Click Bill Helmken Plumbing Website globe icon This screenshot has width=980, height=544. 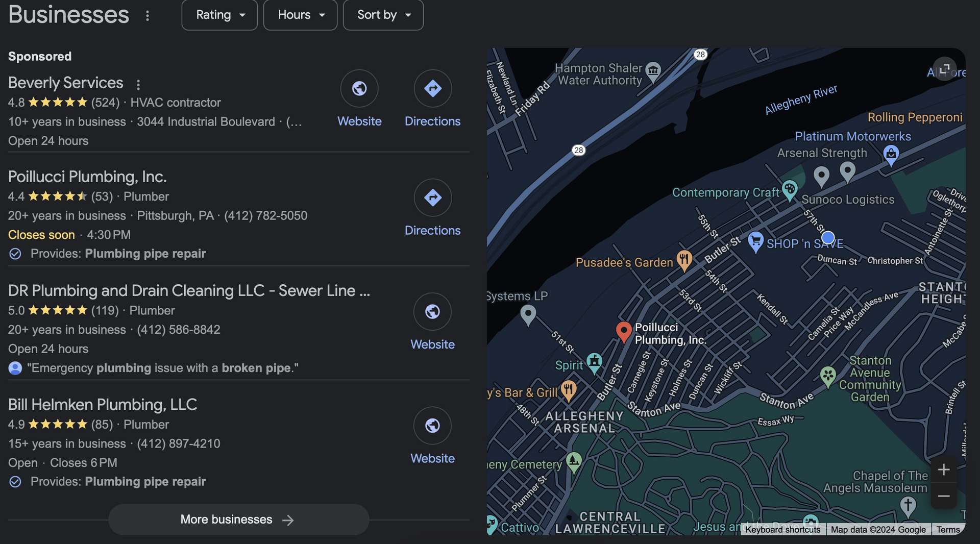433,425
